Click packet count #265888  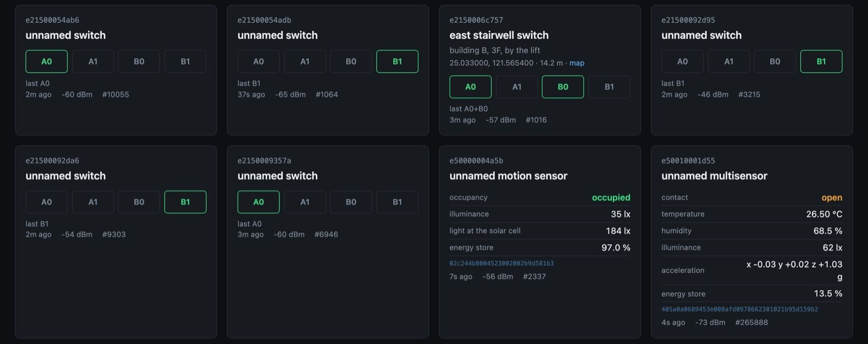(x=751, y=322)
